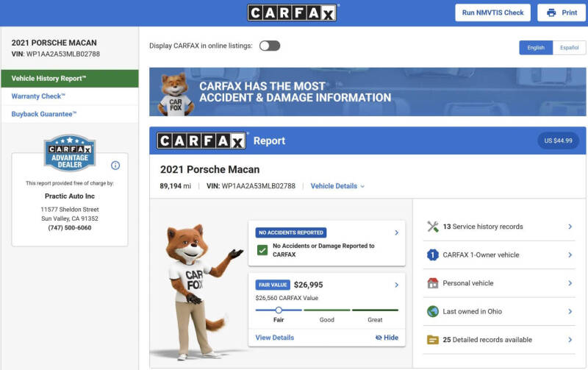Viewport: 588px width, 370px height.
Task: Click the US $44.99 price pill
Action: point(558,140)
